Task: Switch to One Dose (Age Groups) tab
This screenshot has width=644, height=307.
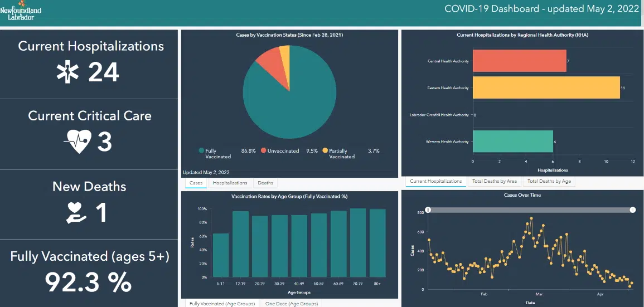Action: click(292, 304)
